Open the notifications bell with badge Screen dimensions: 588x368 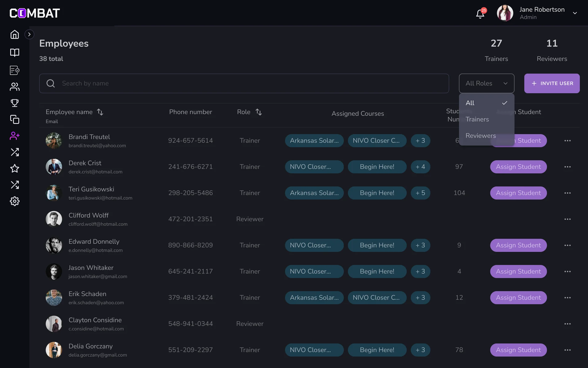click(480, 13)
